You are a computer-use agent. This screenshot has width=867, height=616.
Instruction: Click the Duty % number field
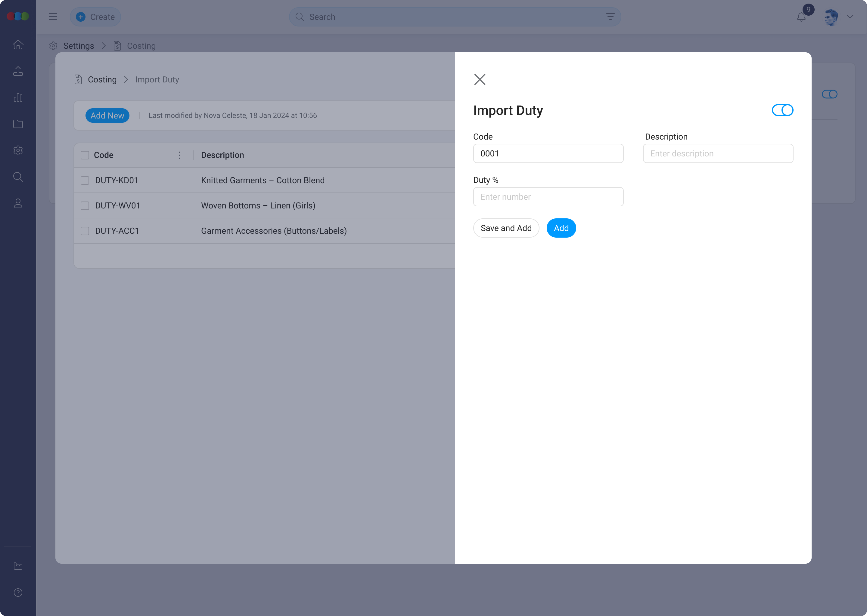(x=548, y=196)
